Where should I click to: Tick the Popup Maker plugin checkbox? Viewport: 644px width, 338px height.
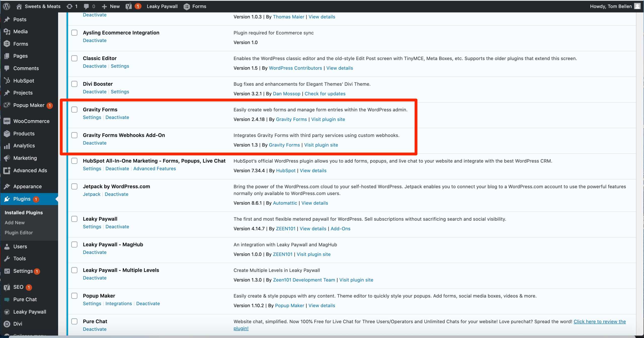(74, 296)
